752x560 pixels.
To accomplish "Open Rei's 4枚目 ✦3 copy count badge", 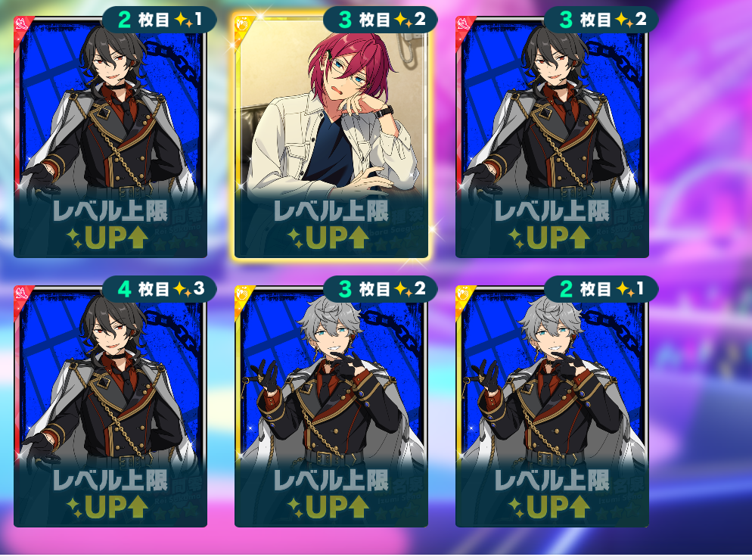I will pos(159,289).
